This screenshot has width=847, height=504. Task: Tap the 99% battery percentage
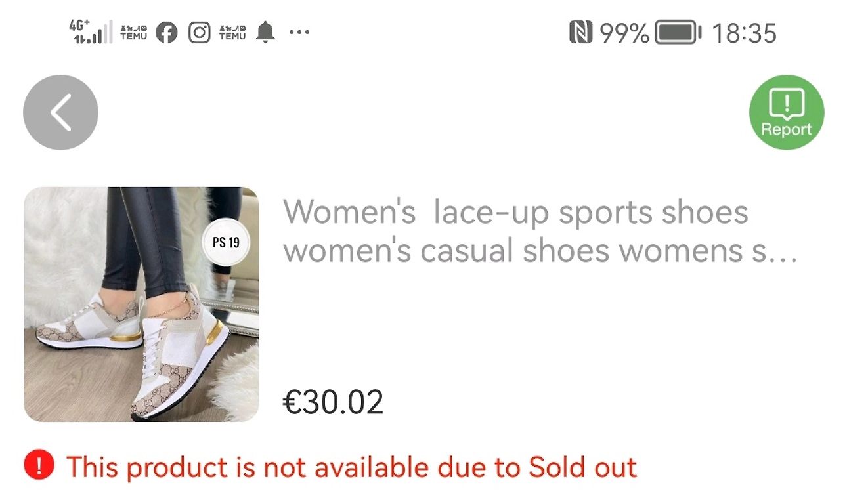tap(624, 32)
